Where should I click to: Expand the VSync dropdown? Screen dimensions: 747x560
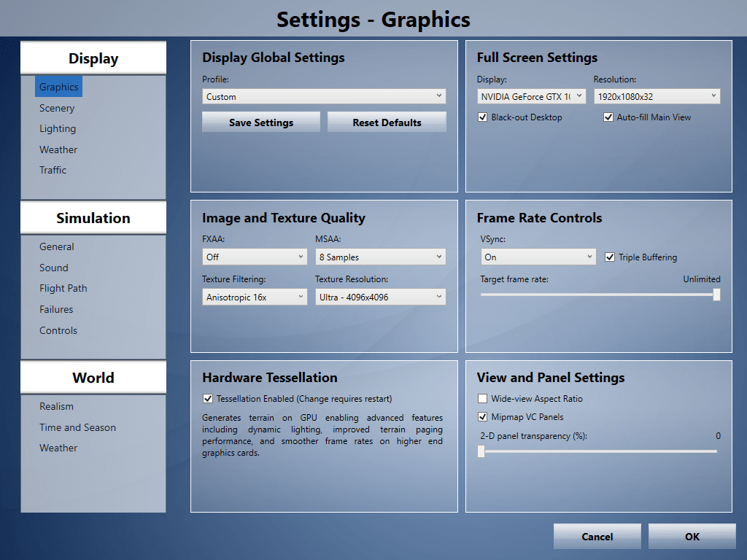(x=538, y=257)
